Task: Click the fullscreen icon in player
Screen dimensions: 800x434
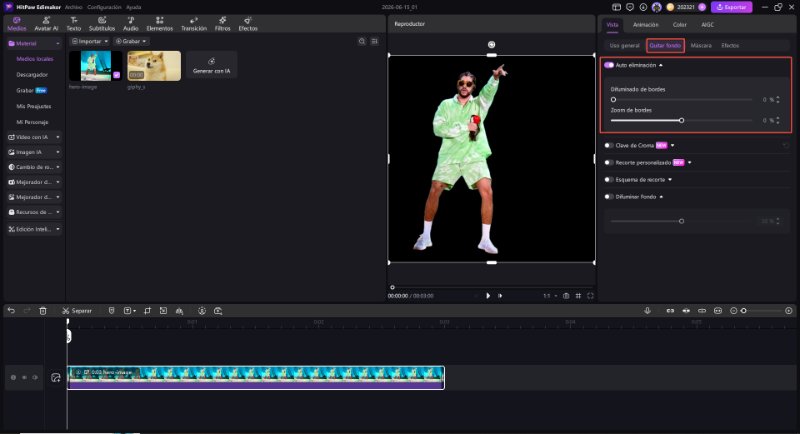Action: pyautogui.click(x=590, y=296)
